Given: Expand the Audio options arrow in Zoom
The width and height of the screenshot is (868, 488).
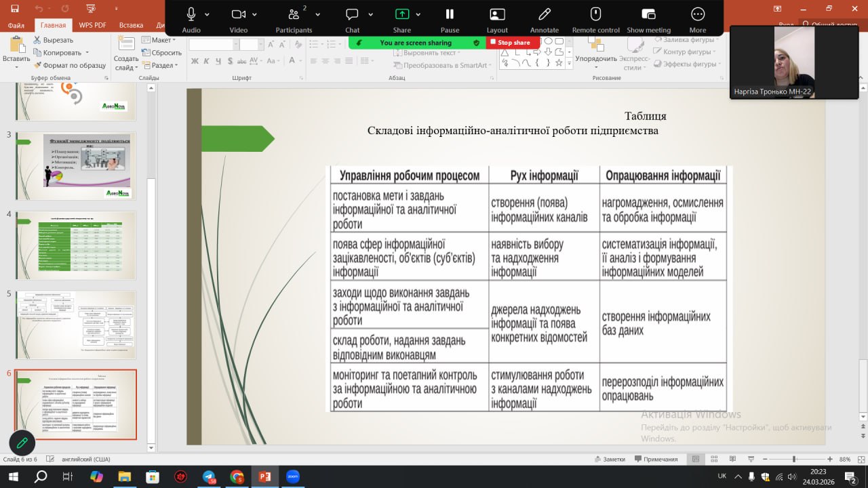Looking at the screenshot, I should pos(207,14).
